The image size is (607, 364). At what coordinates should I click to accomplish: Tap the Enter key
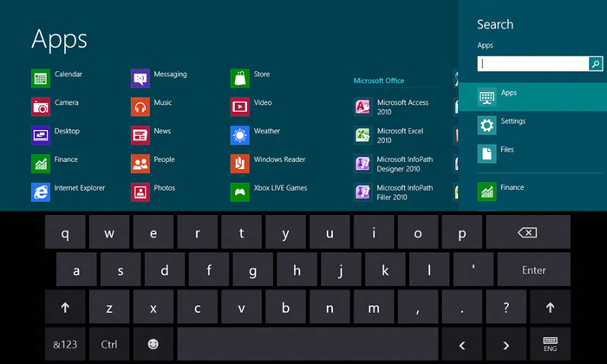(533, 270)
